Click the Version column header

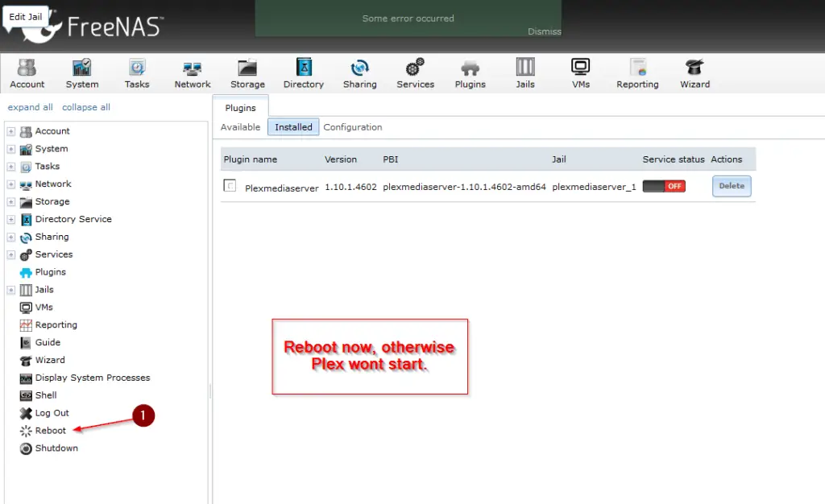tap(341, 159)
